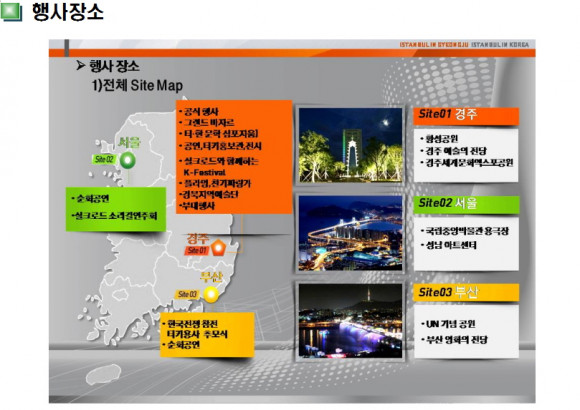Click the orange pentagon Gyeongju map marker
The width and height of the screenshot is (580, 410).
218,248
